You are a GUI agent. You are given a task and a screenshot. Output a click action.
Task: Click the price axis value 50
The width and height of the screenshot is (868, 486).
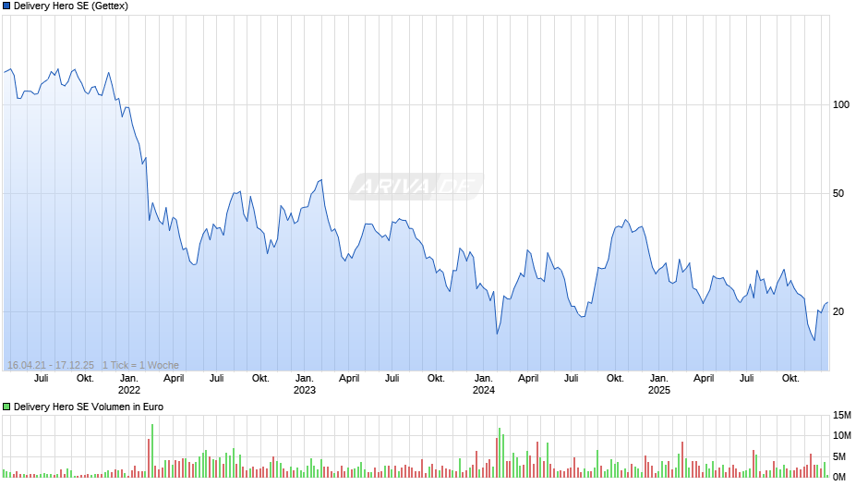coord(838,193)
